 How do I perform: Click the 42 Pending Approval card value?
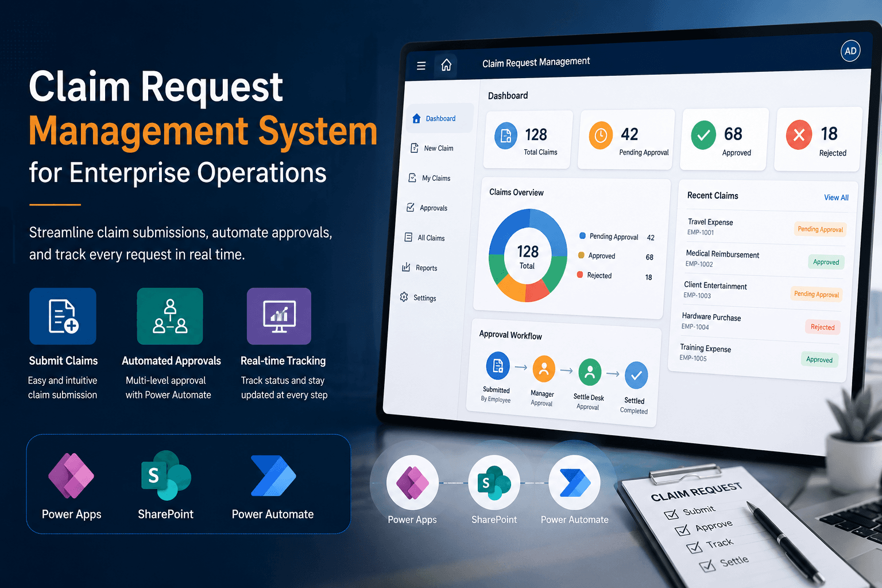[629, 134]
